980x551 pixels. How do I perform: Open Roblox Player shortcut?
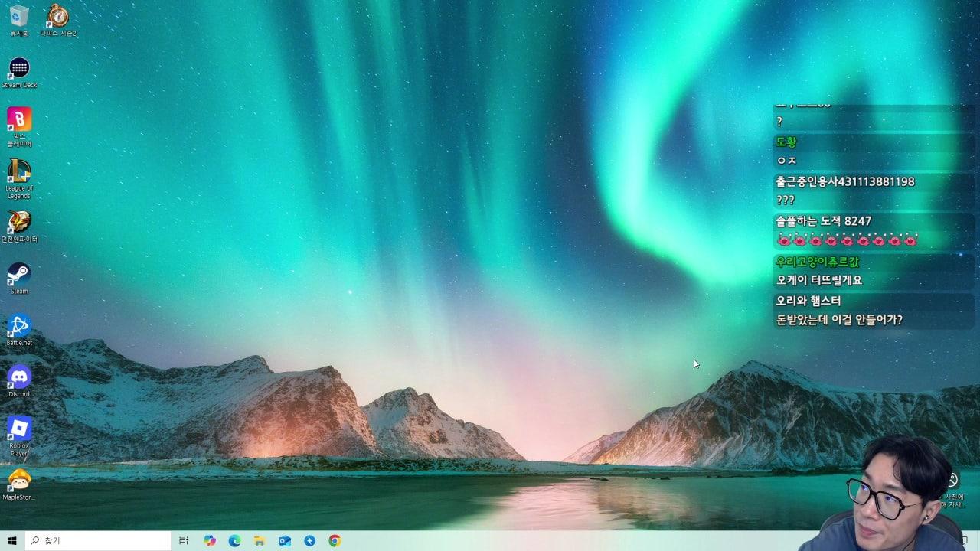coord(19,436)
